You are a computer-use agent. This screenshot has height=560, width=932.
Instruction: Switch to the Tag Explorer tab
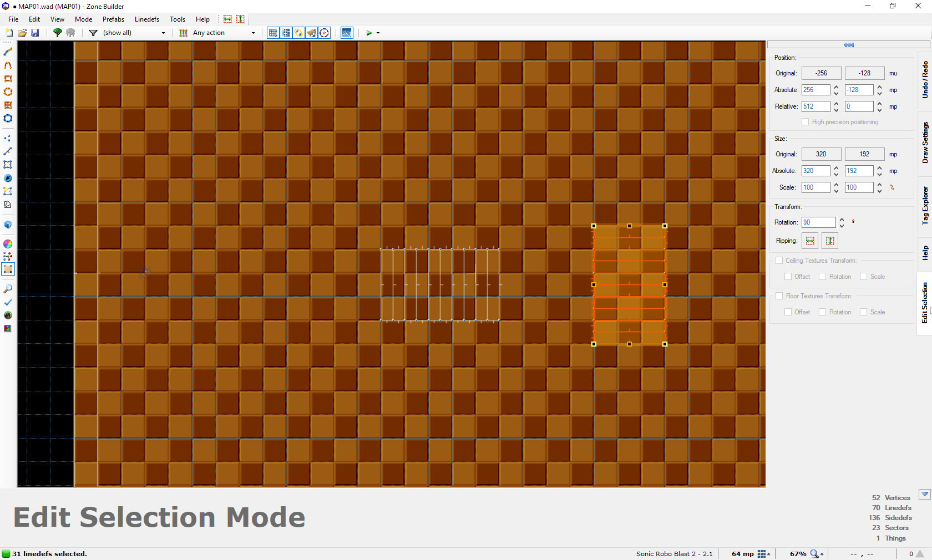click(x=925, y=206)
